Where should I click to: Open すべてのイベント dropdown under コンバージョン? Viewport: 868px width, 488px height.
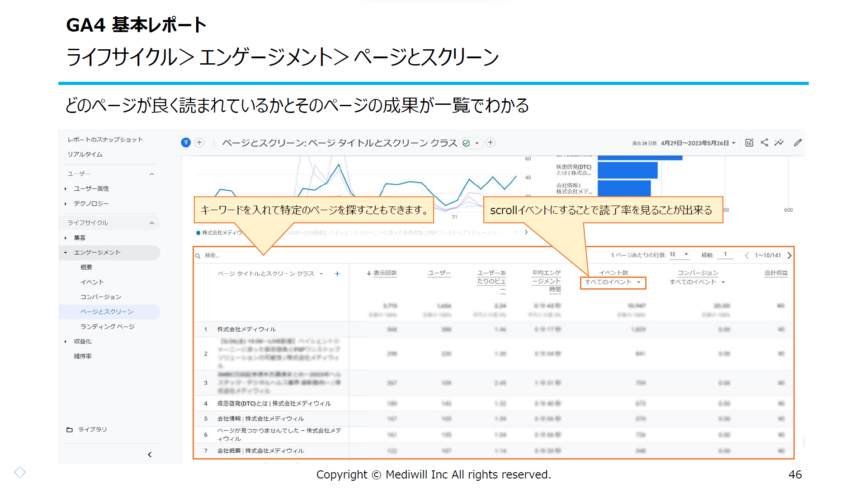click(698, 282)
